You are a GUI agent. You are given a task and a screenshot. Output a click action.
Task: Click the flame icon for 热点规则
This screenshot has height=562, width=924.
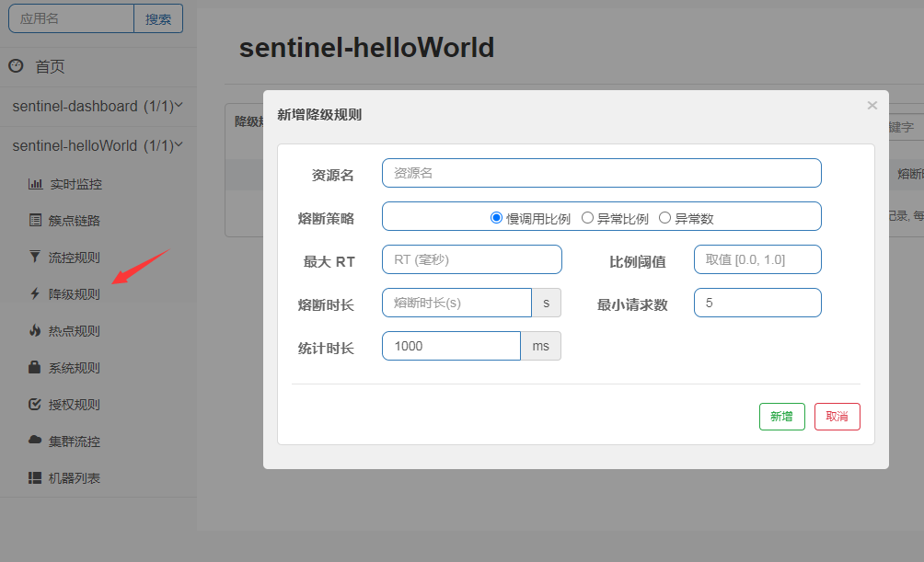coord(35,330)
